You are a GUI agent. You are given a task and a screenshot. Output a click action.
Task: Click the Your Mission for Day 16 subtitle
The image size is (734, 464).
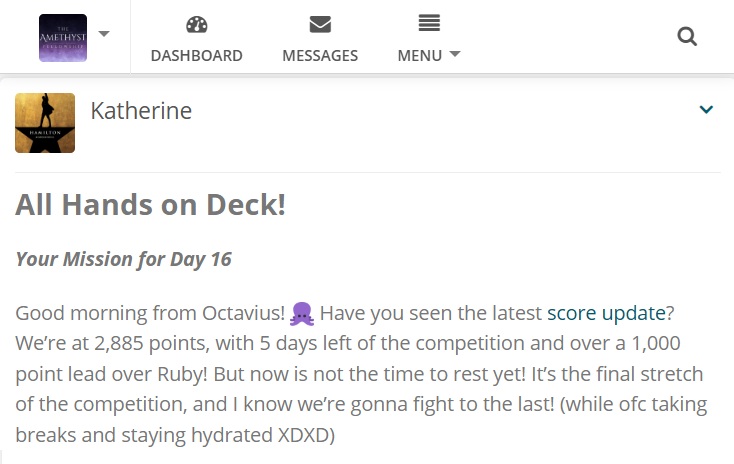[x=124, y=259]
